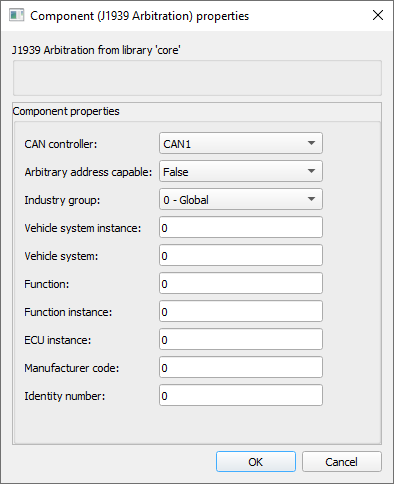The image size is (394, 484).
Task: Activate the Function instance text box
Action: (241, 311)
